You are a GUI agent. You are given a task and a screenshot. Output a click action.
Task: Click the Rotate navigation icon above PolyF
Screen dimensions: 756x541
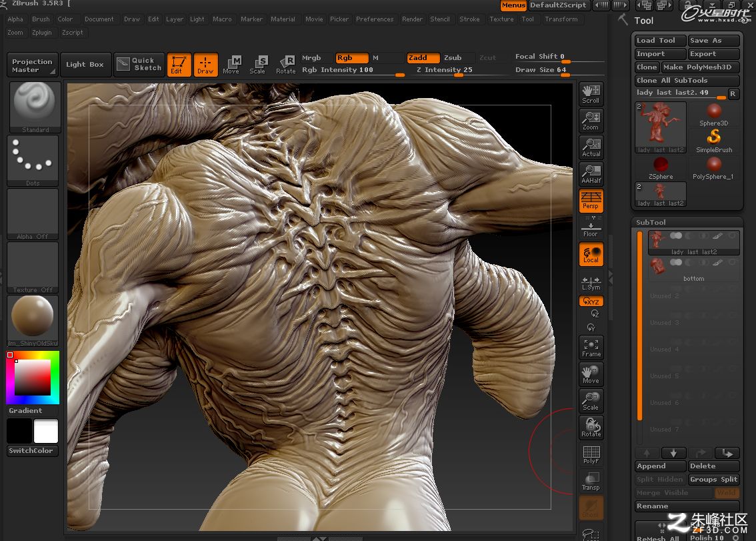591,428
